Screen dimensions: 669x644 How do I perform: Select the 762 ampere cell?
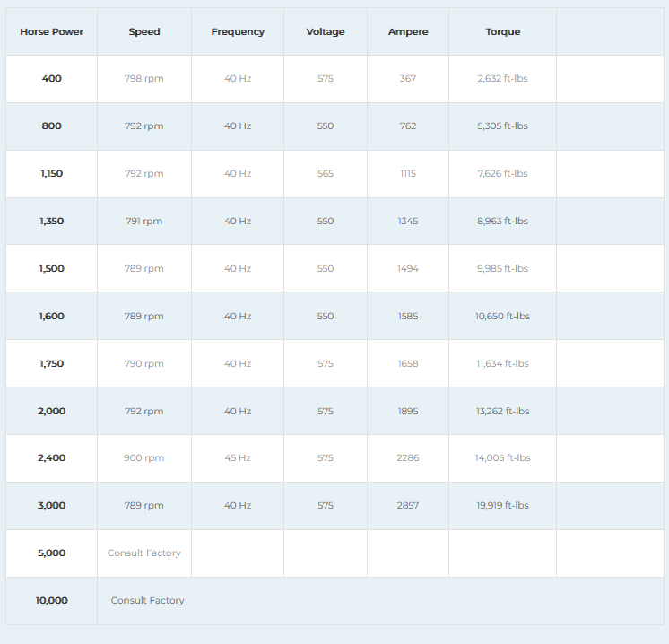pyautogui.click(x=408, y=126)
